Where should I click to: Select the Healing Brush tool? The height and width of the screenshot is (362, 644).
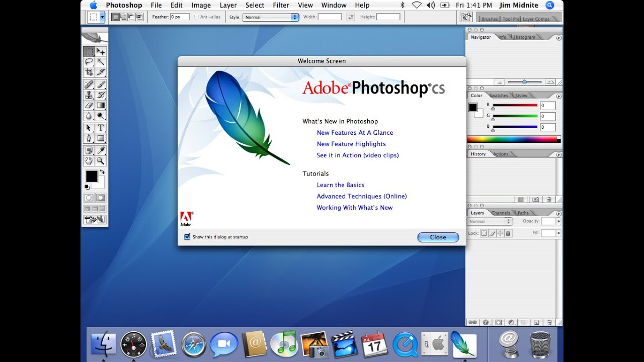pyautogui.click(x=89, y=84)
